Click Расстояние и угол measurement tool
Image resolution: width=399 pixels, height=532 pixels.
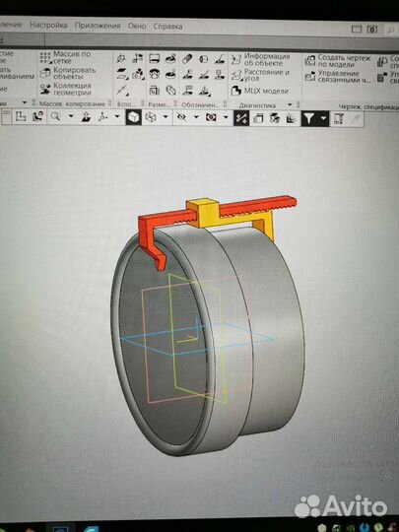[260, 75]
